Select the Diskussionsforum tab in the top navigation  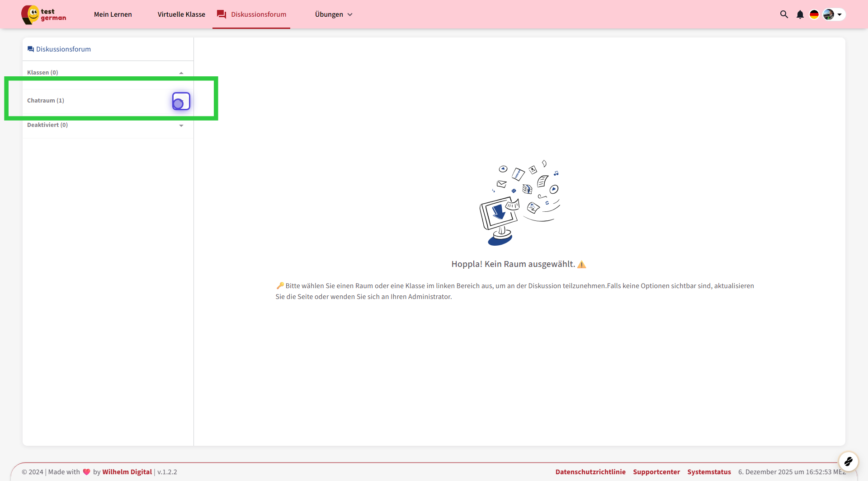(251, 14)
